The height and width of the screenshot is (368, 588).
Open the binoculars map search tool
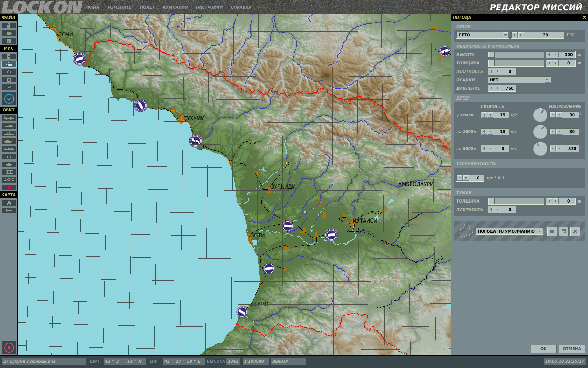(9, 203)
